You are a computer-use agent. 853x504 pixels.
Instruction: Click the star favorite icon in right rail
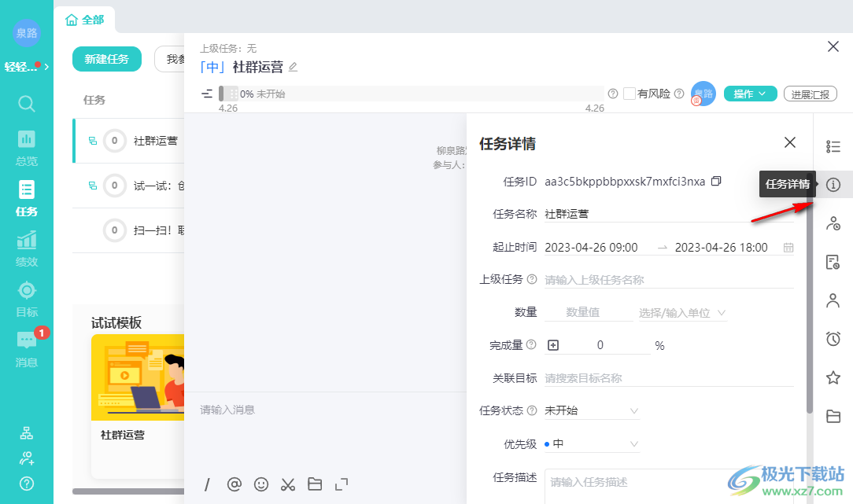[x=833, y=377]
